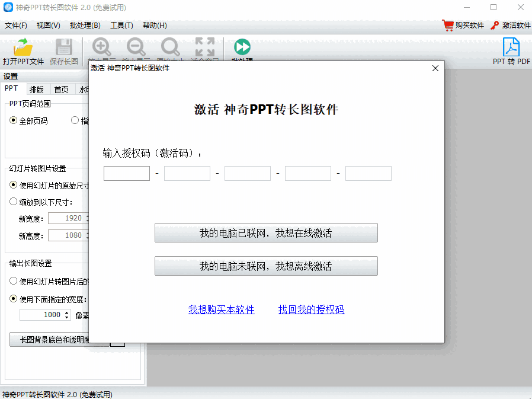The image size is (532, 399).
Task: Open the 我想购买本软件 link
Action: pyautogui.click(x=221, y=309)
